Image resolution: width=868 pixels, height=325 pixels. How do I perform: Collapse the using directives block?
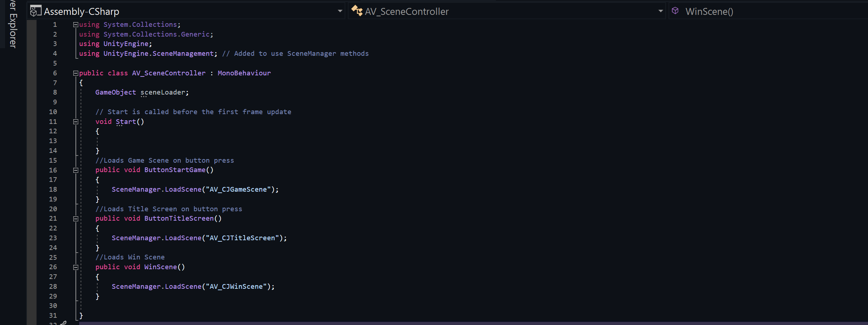(x=75, y=25)
